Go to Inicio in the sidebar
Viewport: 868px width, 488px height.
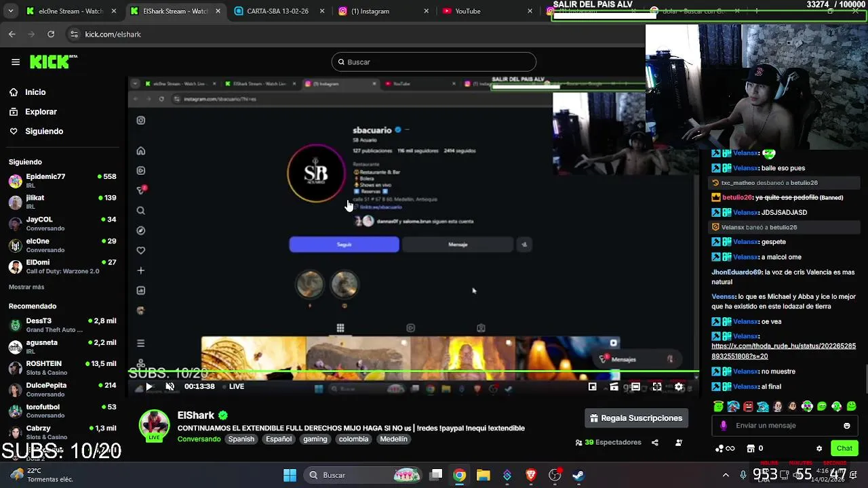tap(35, 92)
